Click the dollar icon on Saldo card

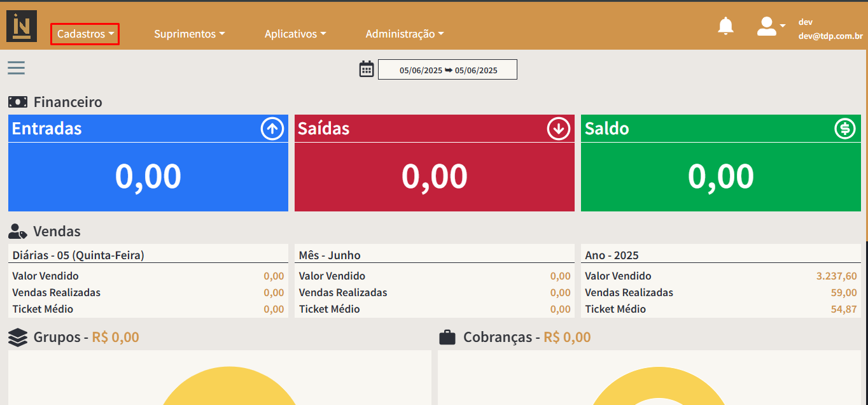pos(845,129)
